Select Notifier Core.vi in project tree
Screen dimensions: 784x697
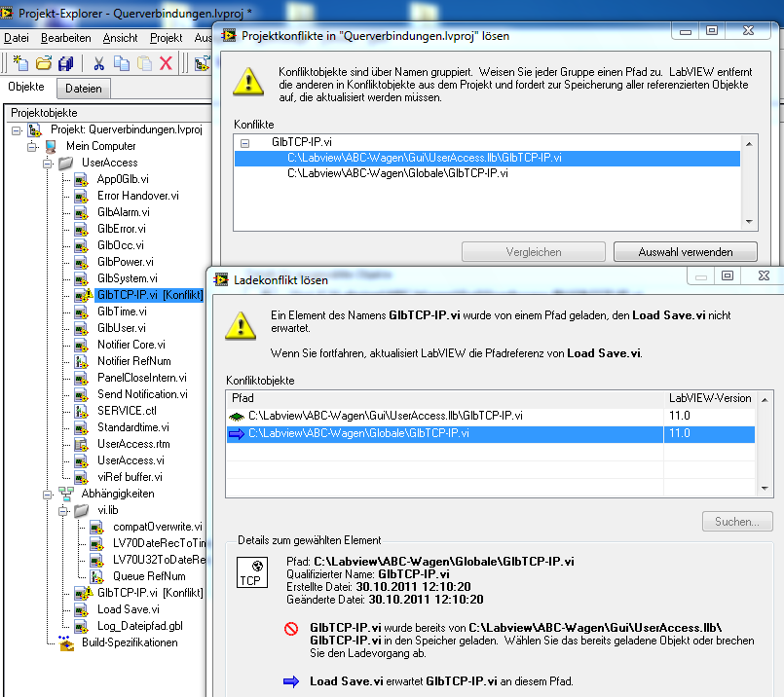point(131,345)
